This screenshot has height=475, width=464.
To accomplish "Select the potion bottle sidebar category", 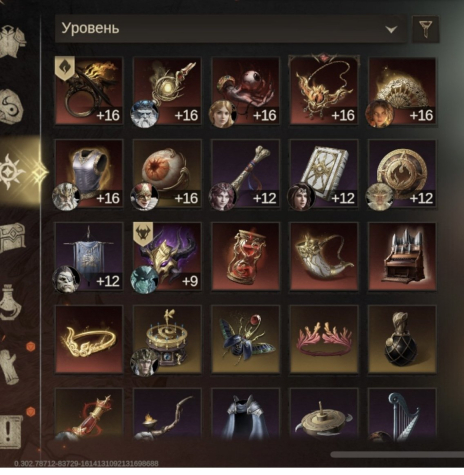I will click(x=11, y=302).
